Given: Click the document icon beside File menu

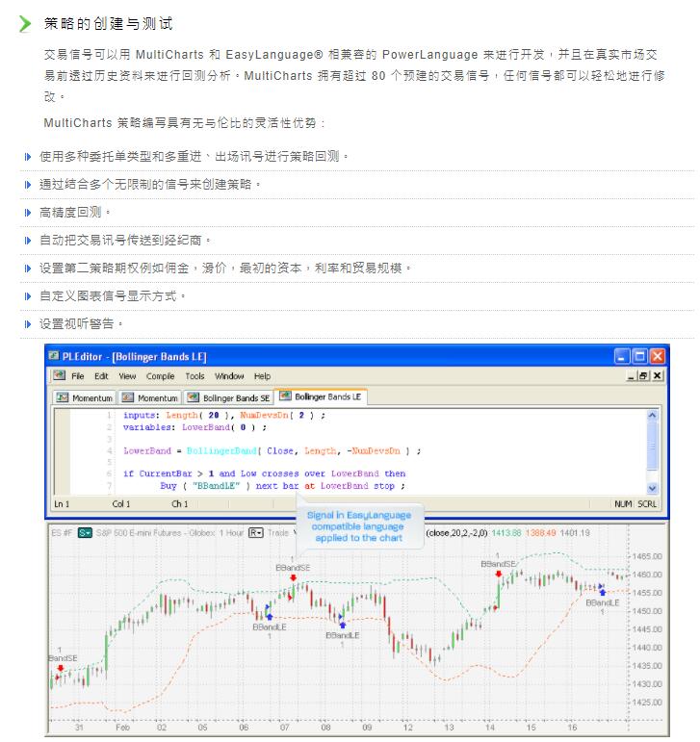Looking at the screenshot, I should (x=59, y=375).
